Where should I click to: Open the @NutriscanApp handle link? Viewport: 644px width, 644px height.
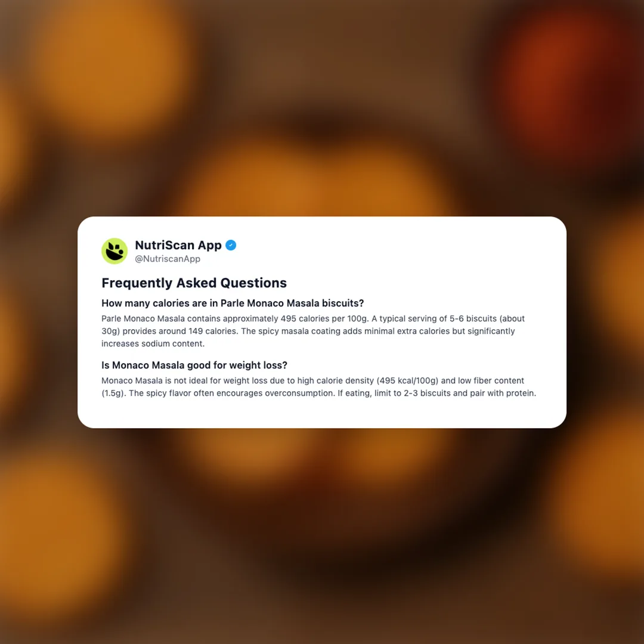tap(168, 259)
